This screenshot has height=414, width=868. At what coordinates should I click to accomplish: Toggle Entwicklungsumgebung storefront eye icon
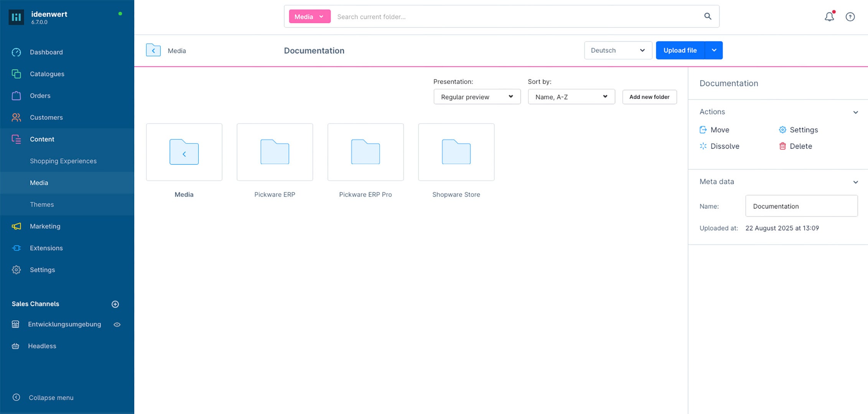(x=117, y=325)
